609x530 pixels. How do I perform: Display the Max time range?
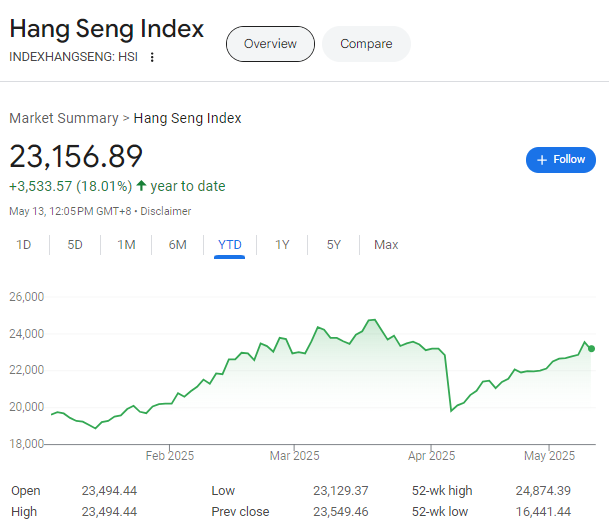pos(386,245)
